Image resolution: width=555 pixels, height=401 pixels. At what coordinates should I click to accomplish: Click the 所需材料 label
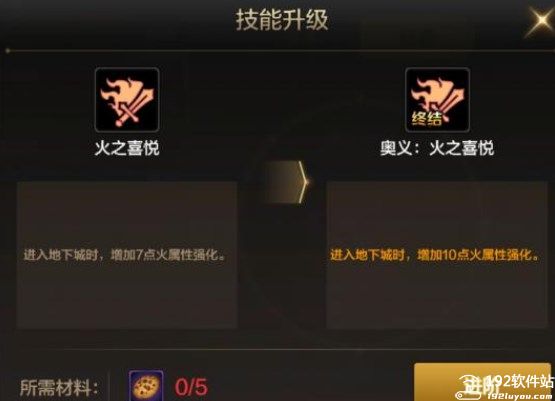pyautogui.click(x=59, y=388)
